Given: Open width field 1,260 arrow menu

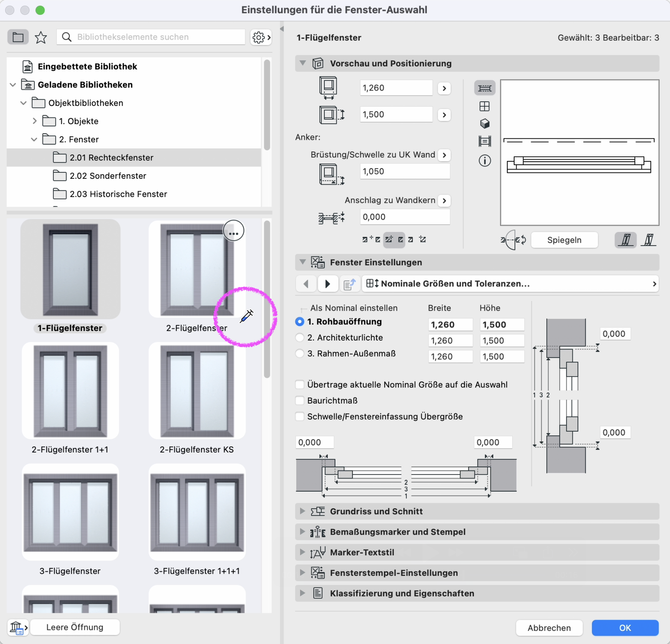Looking at the screenshot, I should tap(444, 88).
